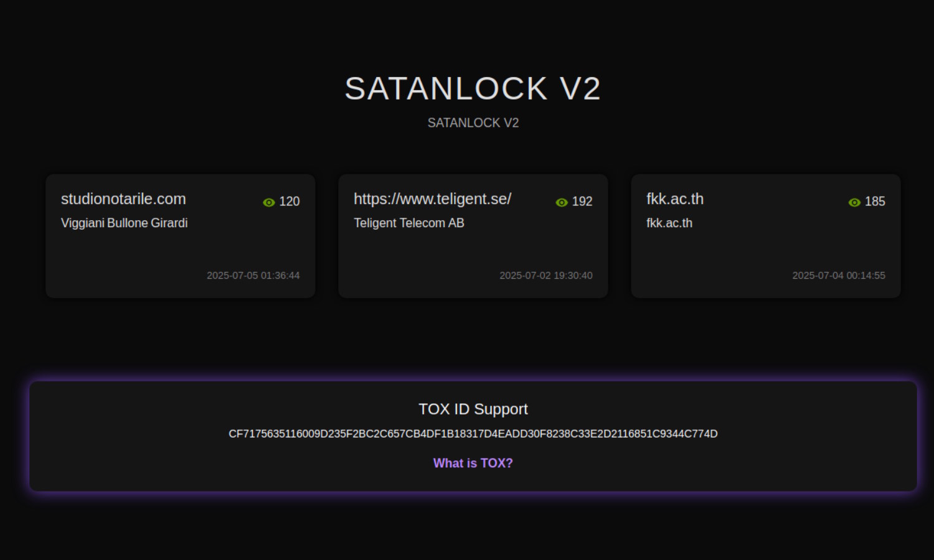Toggle visibility on the Teligent Telecom entry

click(561, 202)
